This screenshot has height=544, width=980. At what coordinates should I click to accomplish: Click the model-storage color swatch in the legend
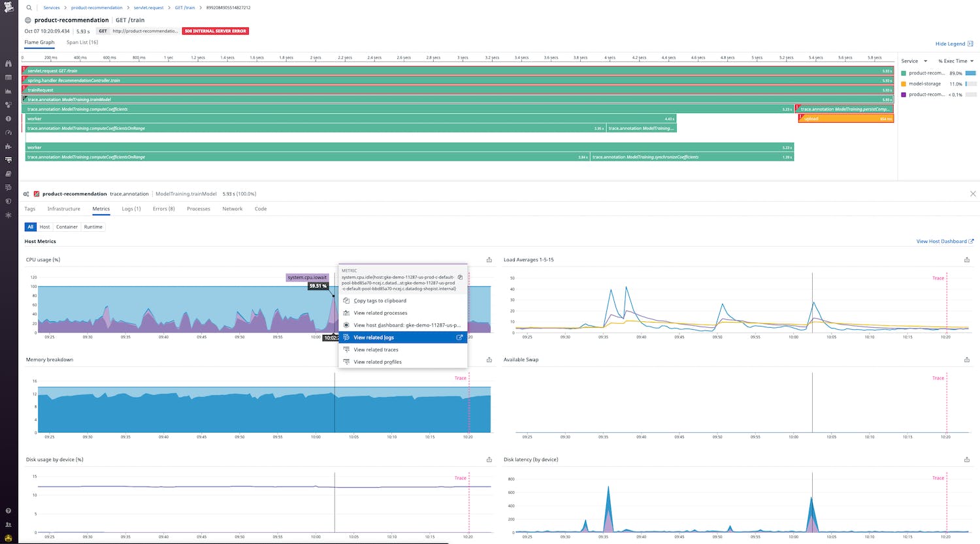pyautogui.click(x=904, y=84)
